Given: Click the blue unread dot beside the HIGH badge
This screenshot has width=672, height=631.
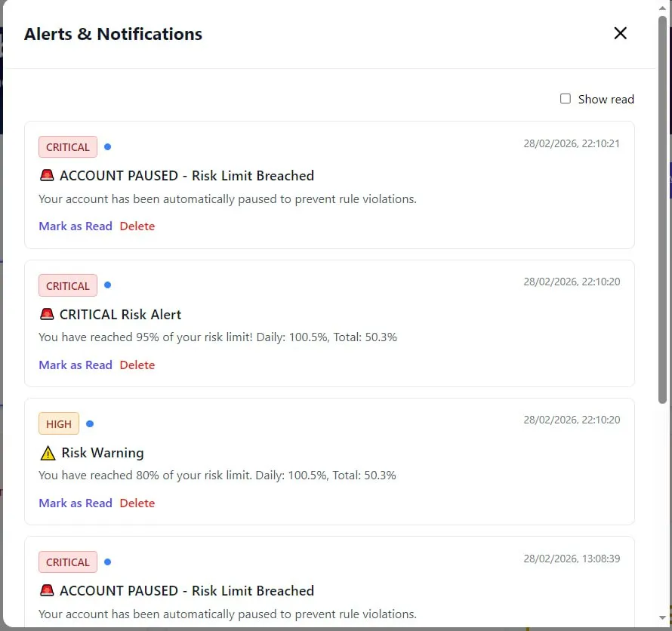Looking at the screenshot, I should 90,423.
